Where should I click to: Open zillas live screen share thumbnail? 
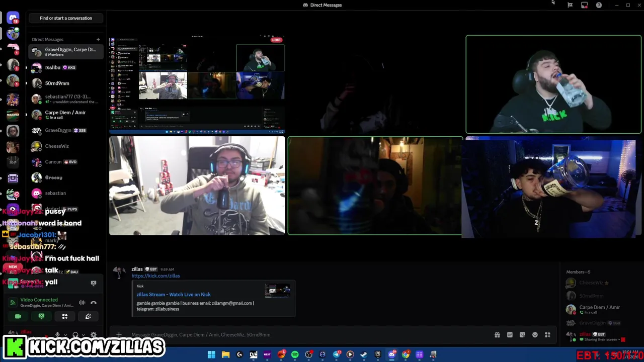click(197, 84)
